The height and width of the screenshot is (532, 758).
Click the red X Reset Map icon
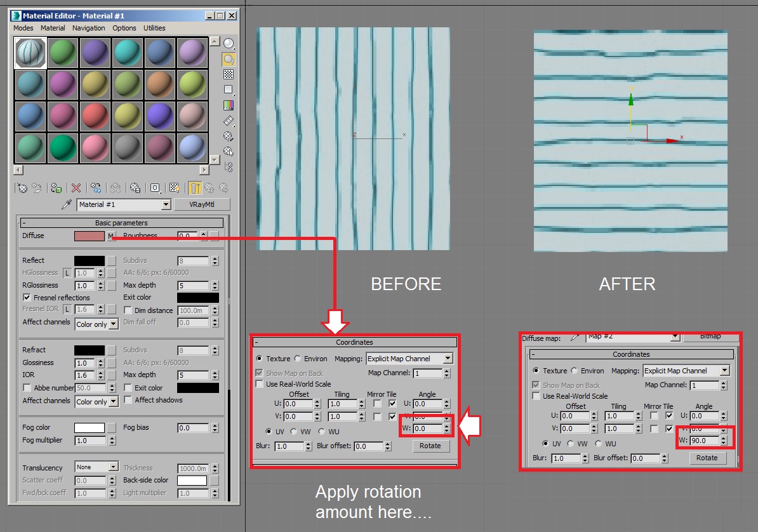click(76, 188)
